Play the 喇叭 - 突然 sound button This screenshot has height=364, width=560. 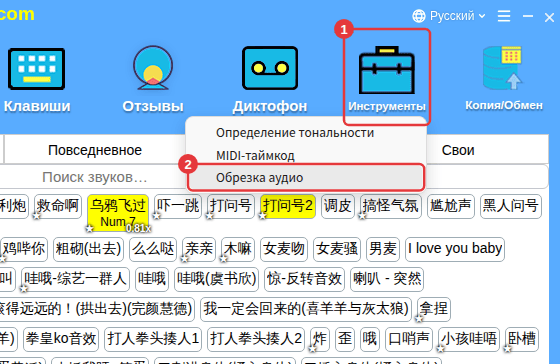[x=387, y=279]
